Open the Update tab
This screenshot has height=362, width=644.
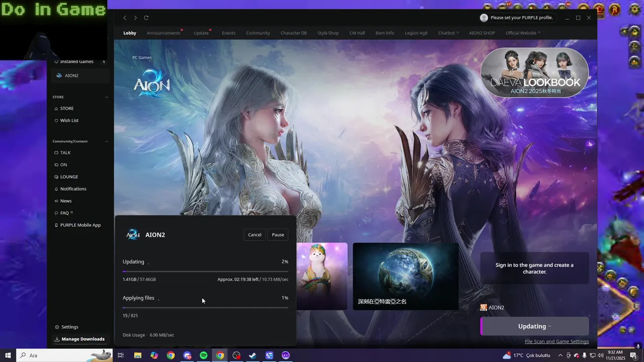(x=201, y=33)
